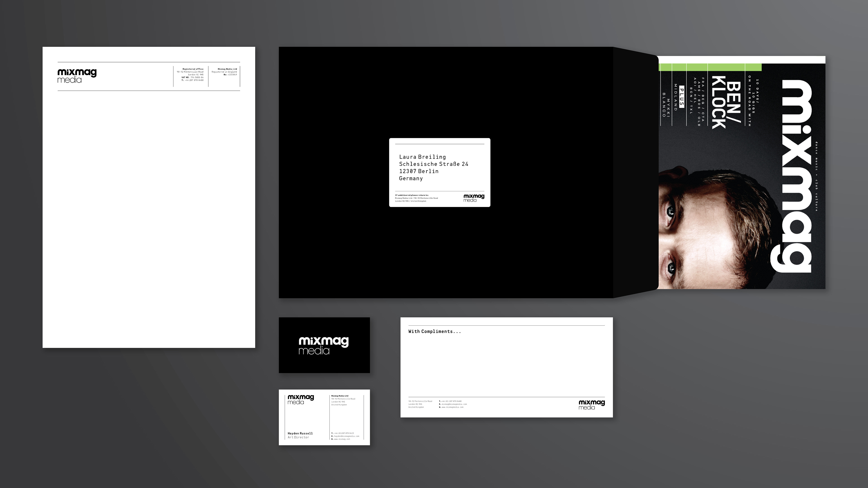
Task: Click the white mixmag media logo on black card
Action: [x=323, y=345]
